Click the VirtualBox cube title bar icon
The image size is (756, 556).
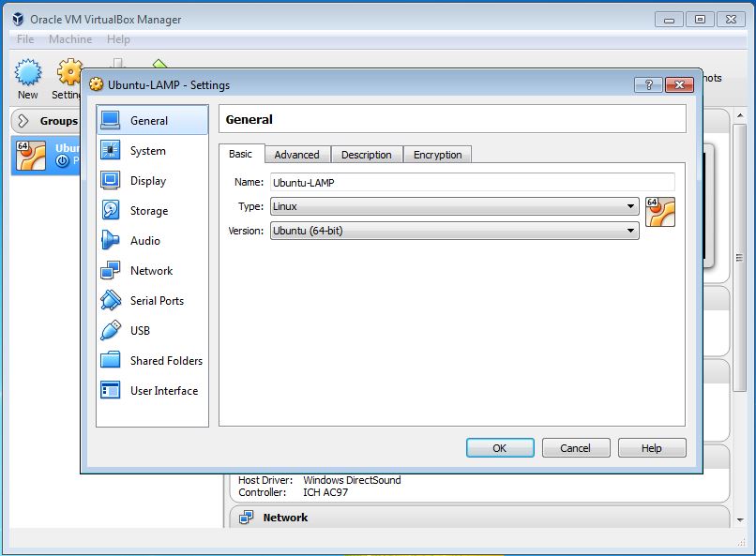[x=18, y=20]
